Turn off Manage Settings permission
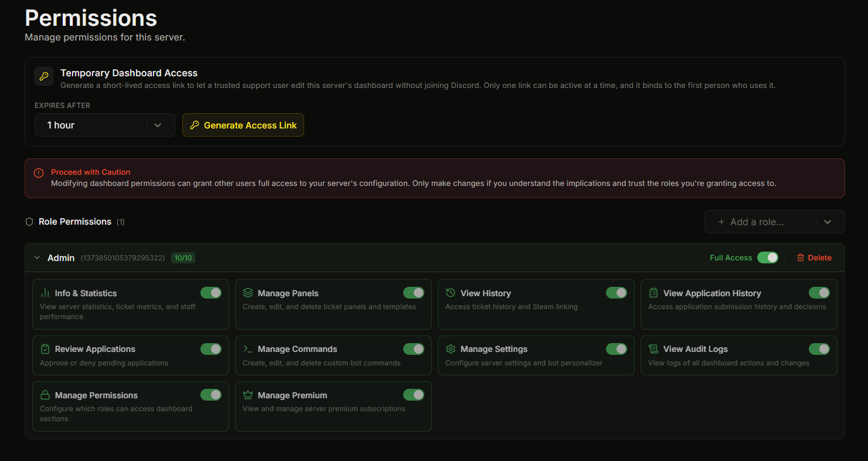Viewport: 868px width, 461px height. (x=617, y=349)
